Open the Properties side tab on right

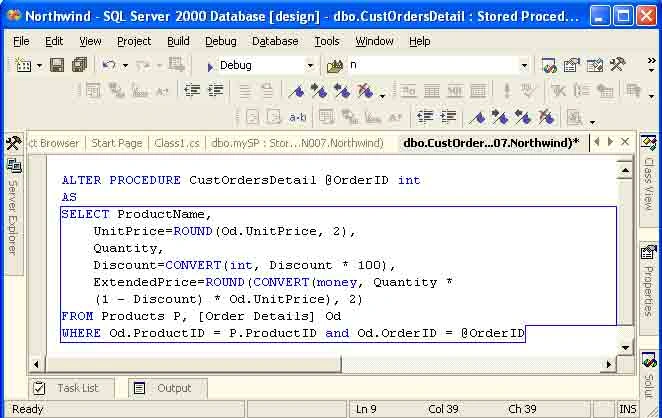click(x=648, y=288)
